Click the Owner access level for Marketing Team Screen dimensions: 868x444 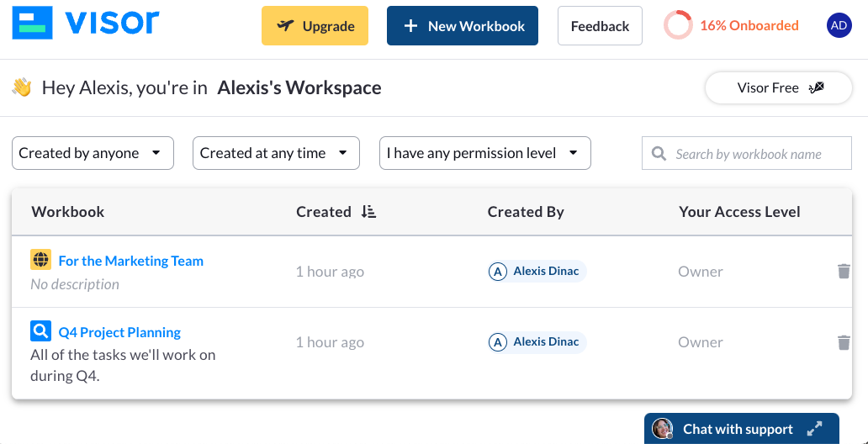coord(701,272)
